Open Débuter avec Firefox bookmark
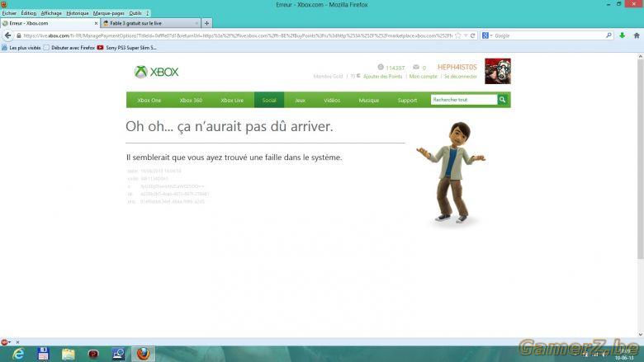The height and width of the screenshot is (362, 644). click(69, 48)
